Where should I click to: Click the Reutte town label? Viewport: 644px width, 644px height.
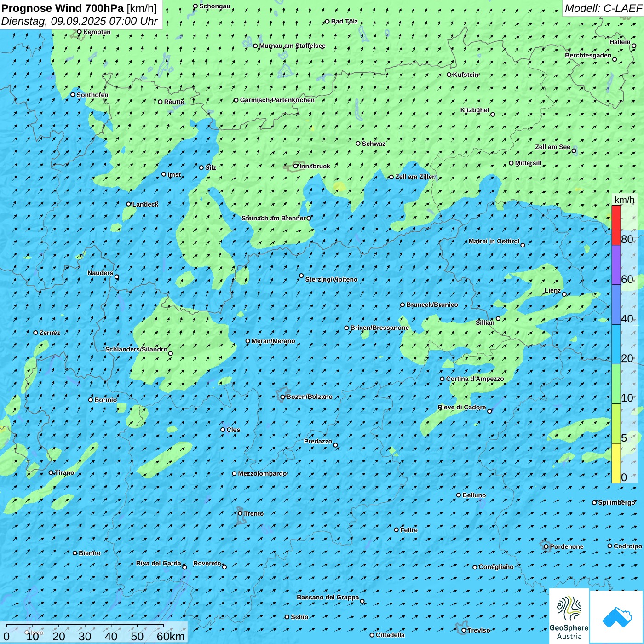174,102
